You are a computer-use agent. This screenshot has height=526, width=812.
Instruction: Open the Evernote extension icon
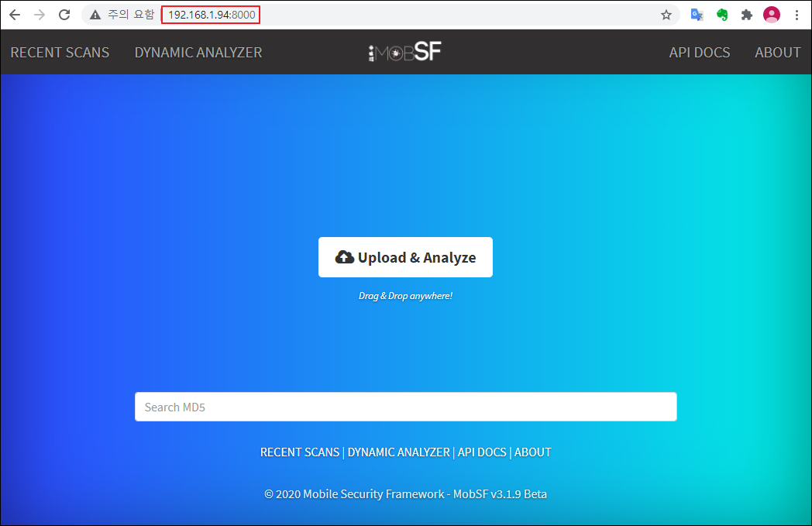tap(722, 15)
